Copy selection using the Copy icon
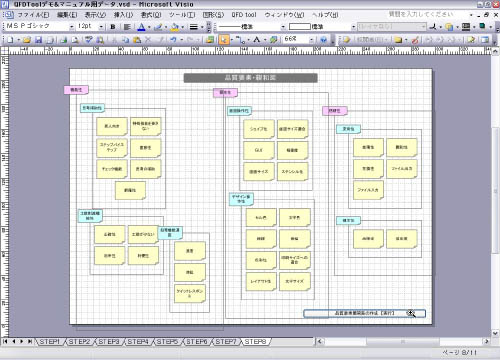The width and height of the screenshot is (500, 360). click(126, 40)
